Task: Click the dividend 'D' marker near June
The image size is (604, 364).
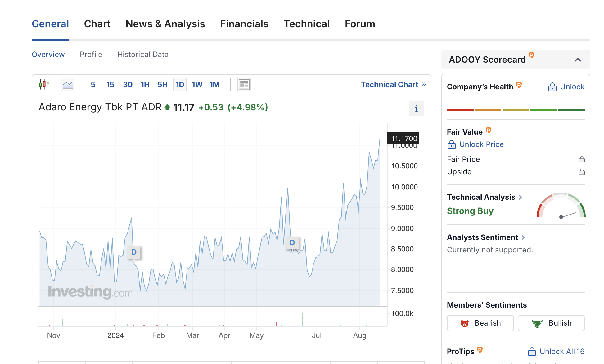Action: point(292,243)
